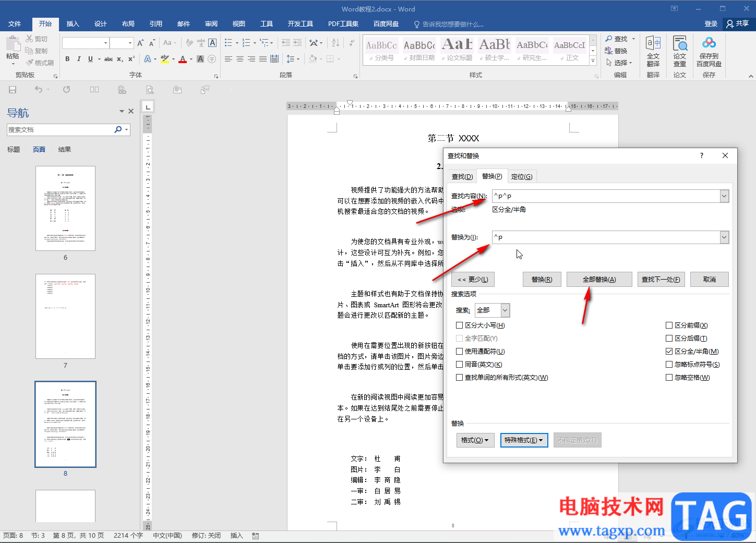Click the search magnifier in navigation pane
This screenshot has height=543, width=756.
coord(118,129)
